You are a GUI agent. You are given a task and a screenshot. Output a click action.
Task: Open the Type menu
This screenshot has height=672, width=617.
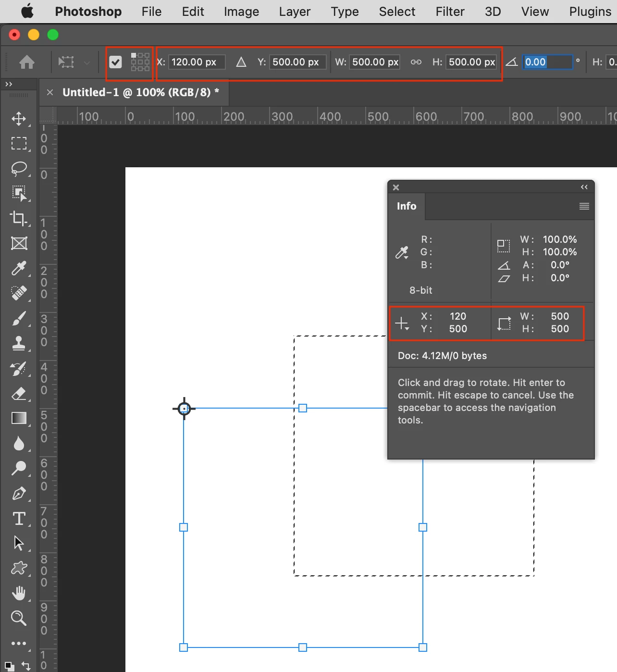point(345,12)
